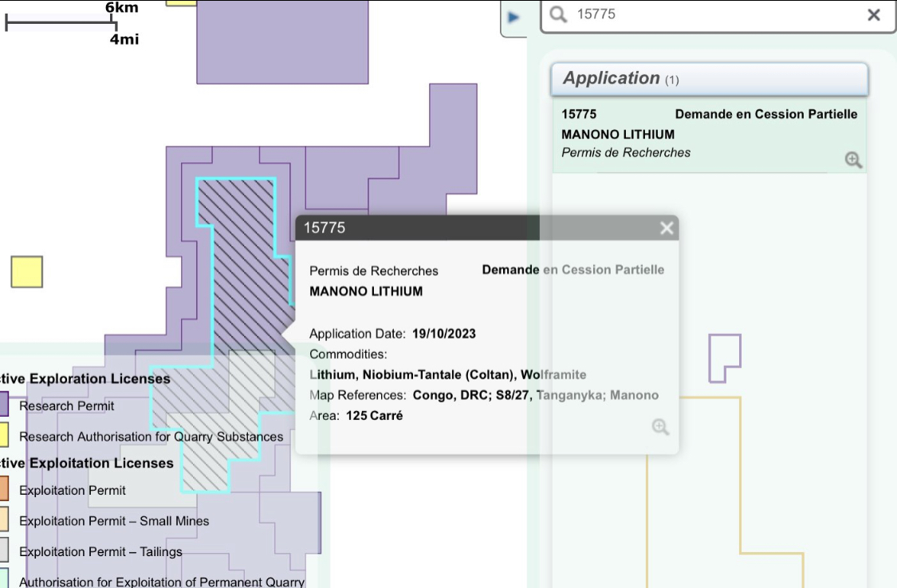Click the Application Date 19/10/2023 value

[x=444, y=334]
